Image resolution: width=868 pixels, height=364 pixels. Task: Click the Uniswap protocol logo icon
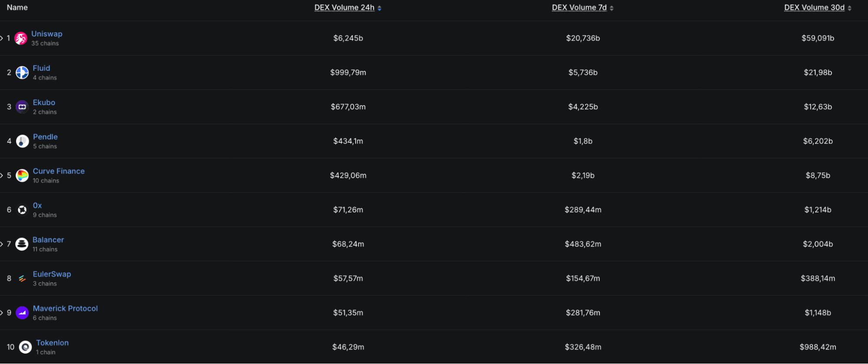(21, 38)
